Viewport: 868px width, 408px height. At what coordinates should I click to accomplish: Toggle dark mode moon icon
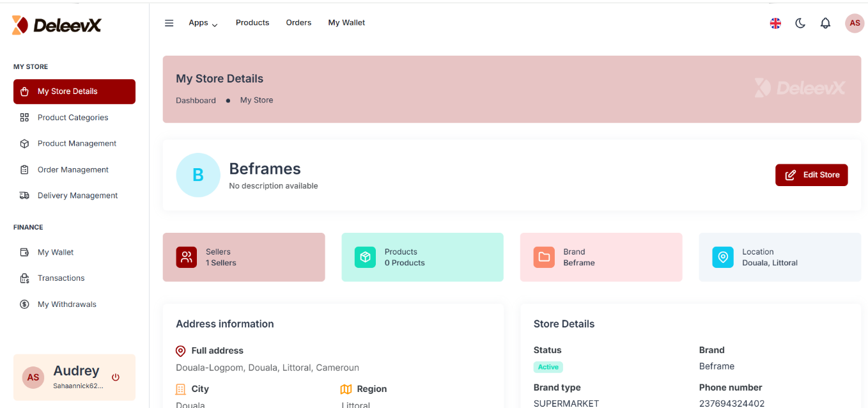[800, 23]
